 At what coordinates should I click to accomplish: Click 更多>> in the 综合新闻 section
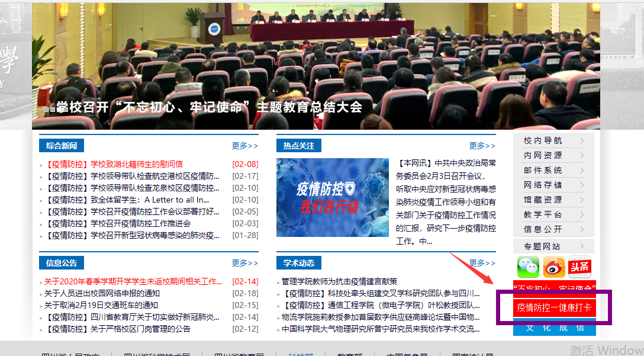coord(245,146)
